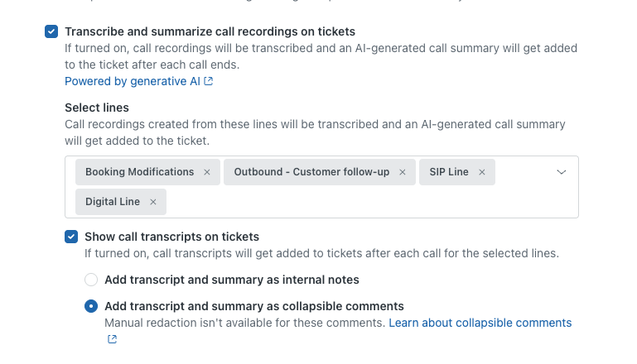Click the Digital Line tag label
Image resolution: width=637 pixels, height=364 pixels.
click(x=113, y=202)
